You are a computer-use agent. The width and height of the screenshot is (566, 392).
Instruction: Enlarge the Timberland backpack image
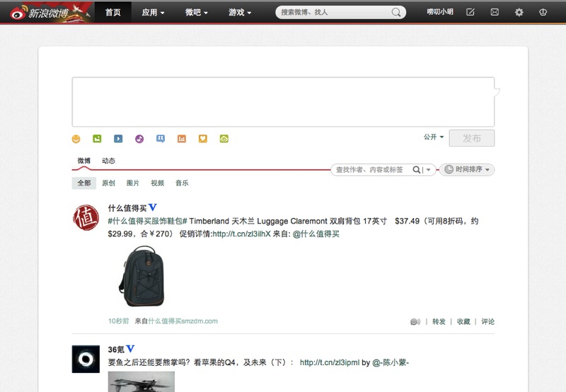coord(142,276)
